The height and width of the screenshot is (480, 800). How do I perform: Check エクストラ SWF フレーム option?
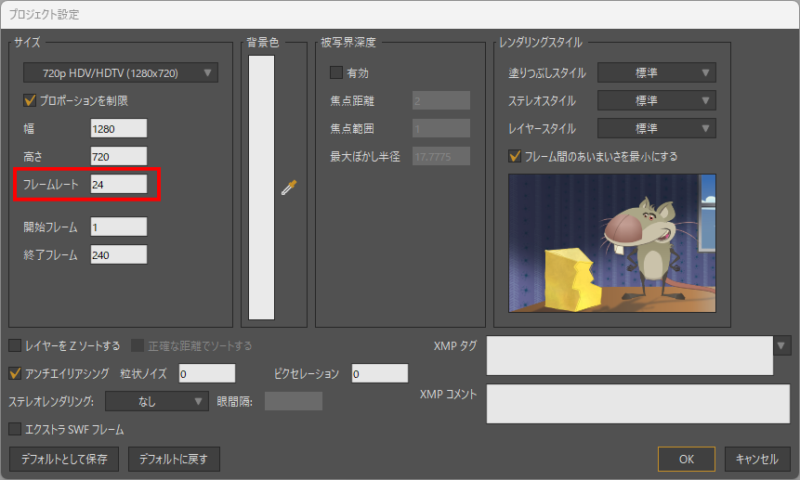pyautogui.click(x=15, y=429)
